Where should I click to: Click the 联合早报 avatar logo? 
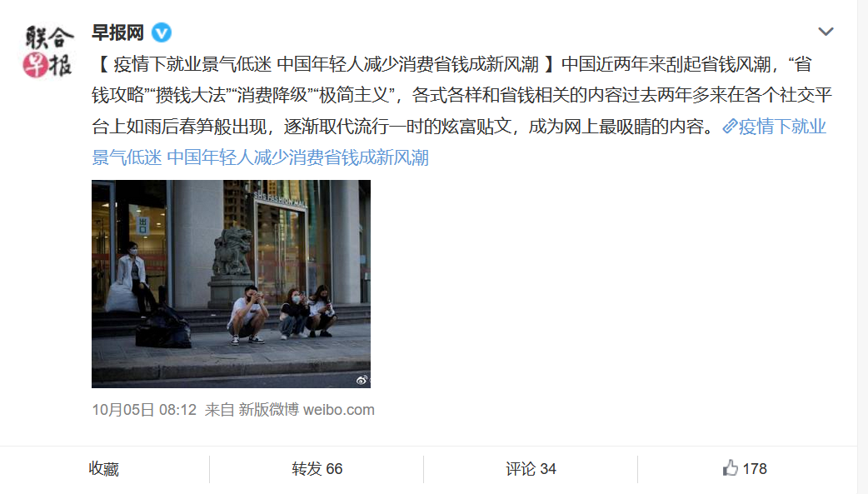coord(48,52)
